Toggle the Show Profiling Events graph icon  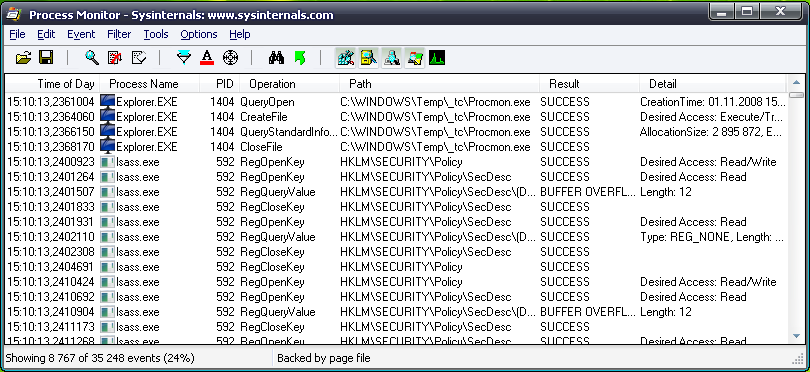coord(437,57)
